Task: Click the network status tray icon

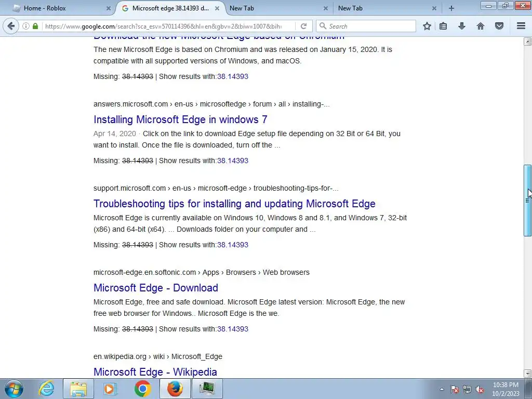Action: pyautogui.click(x=467, y=389)
